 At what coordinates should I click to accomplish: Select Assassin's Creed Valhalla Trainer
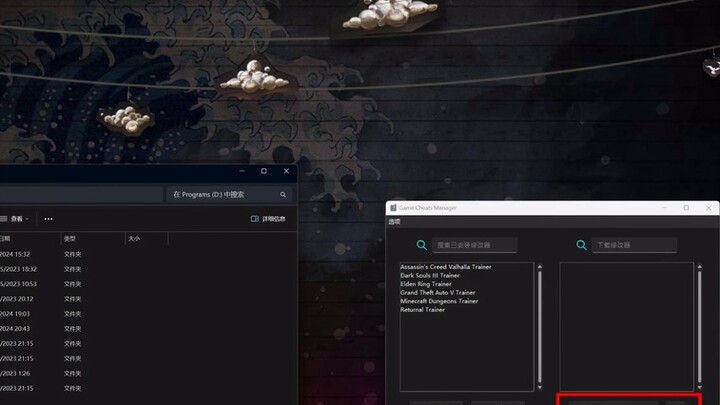coord(445,267)
